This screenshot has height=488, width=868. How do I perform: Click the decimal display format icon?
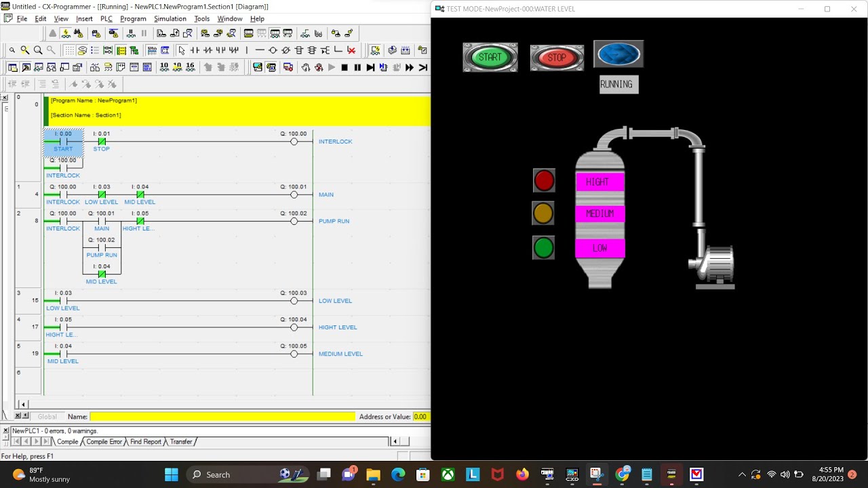point(164,67)
